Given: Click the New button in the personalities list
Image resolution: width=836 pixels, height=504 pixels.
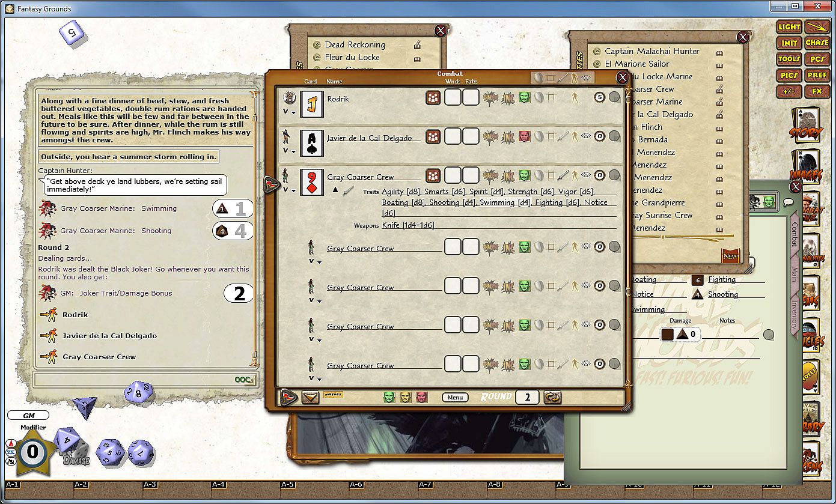Looking at the screenshot, I should pyautogui.click(x=731, y=256).
